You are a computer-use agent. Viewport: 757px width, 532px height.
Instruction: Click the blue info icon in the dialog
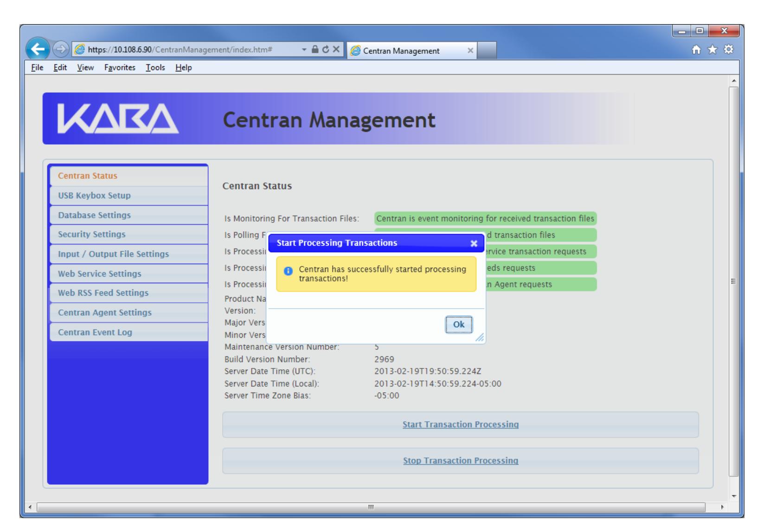coord(288,271)
